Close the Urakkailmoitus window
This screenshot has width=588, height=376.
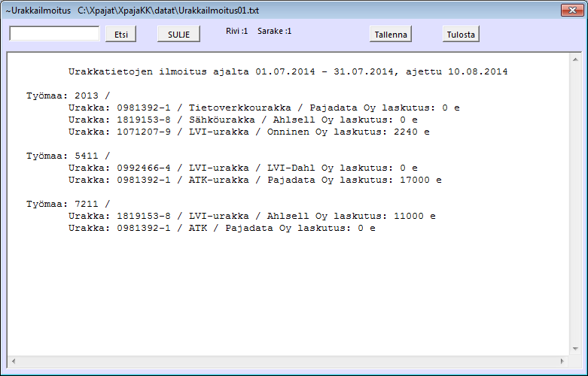click(x=572, y=10)
